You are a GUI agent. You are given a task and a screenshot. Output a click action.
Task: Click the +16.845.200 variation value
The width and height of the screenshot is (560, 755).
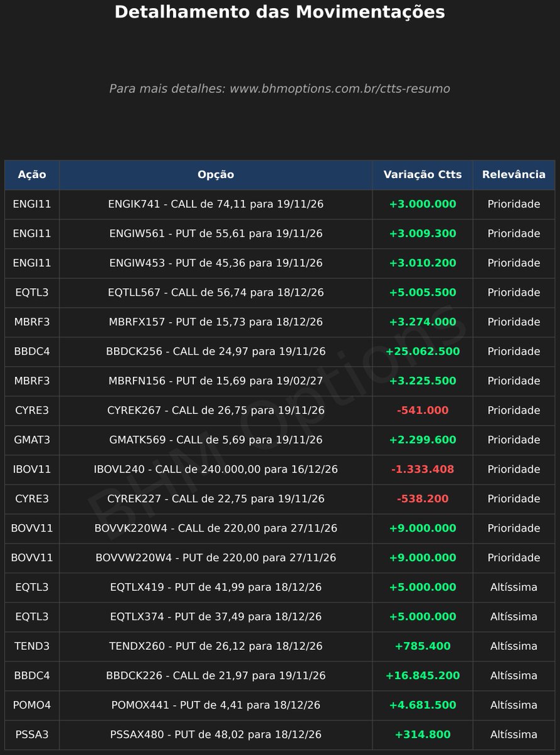(423, 676)
